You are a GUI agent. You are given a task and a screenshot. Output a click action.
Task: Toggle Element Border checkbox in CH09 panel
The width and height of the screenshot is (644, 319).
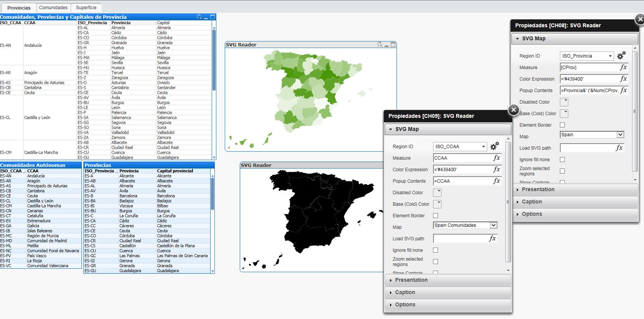tap(435, 215)
